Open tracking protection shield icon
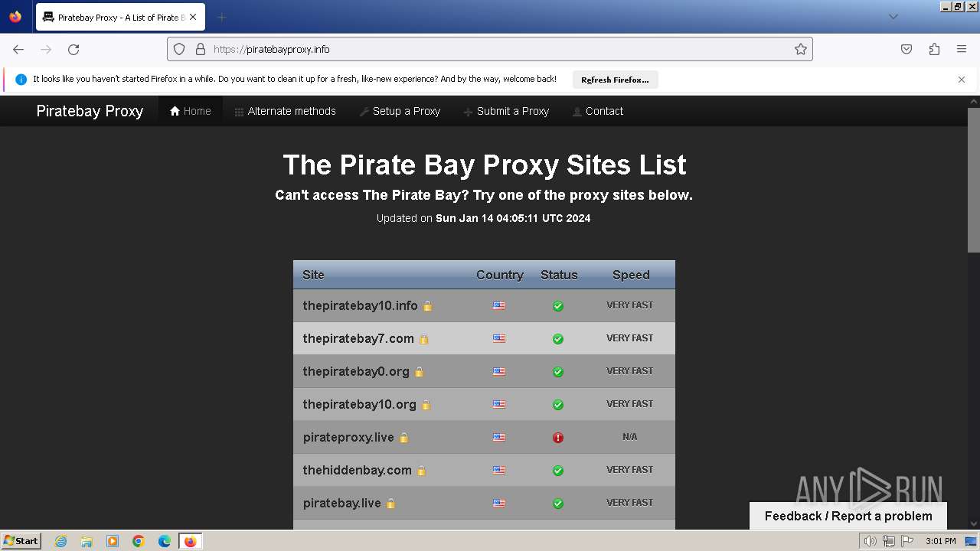The image size is (980, 551). click(179, 49)
